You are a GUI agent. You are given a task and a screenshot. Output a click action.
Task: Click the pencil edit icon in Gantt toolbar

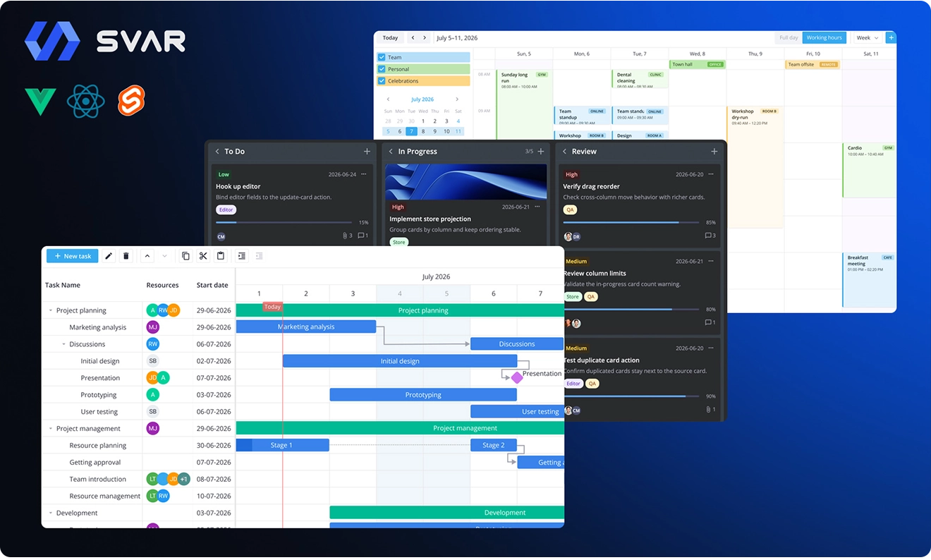[109, 256]
